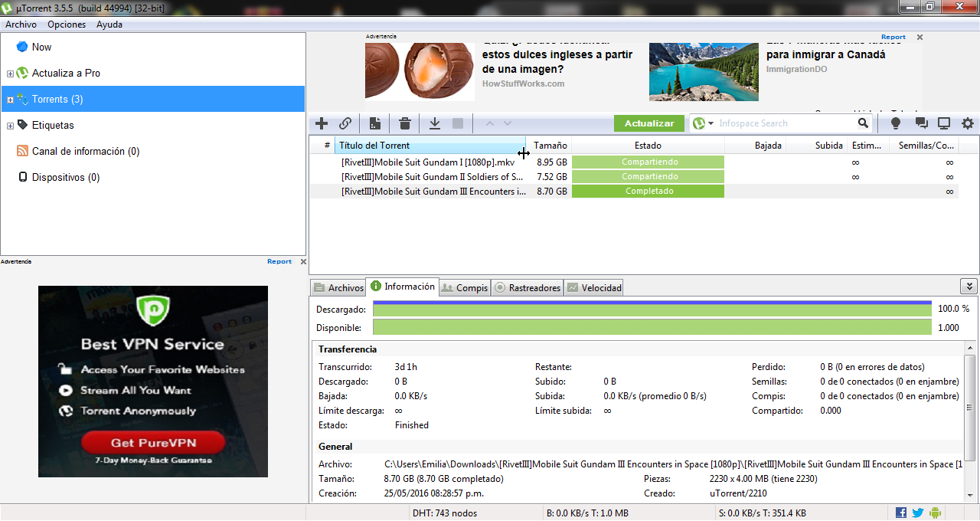Viewport: 980px width, 521px height.
Task: Click the remote monitor icon
Action: 944,123
